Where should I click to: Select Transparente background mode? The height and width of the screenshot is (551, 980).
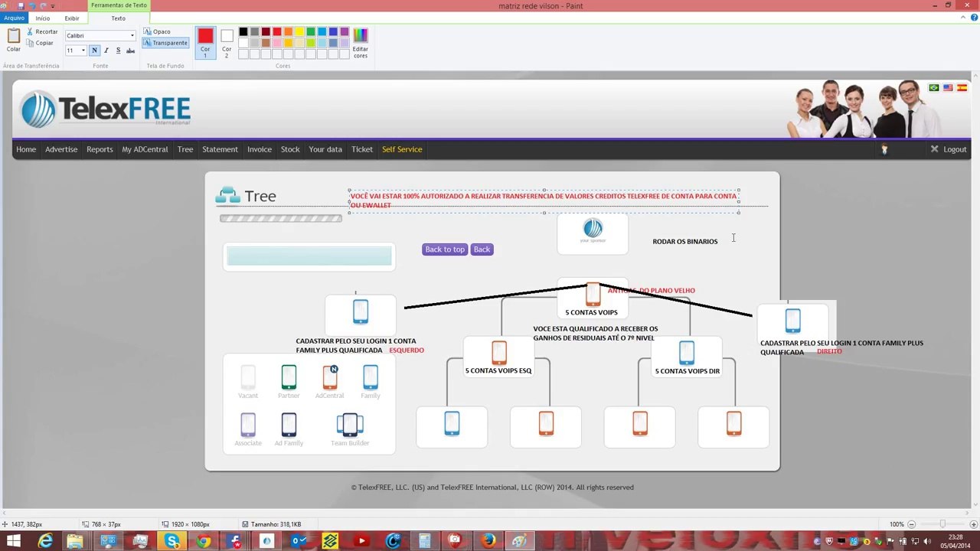point(165,43)
